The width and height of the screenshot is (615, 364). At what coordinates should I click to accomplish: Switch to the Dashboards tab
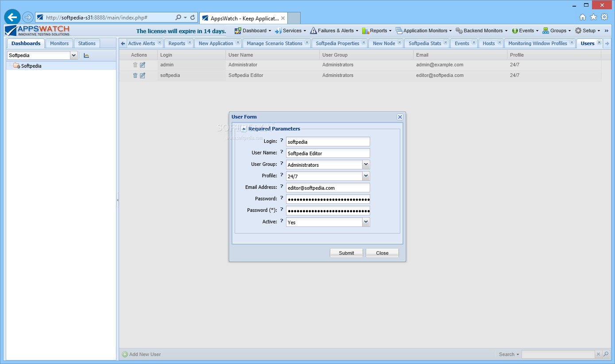tap(26, 43)
